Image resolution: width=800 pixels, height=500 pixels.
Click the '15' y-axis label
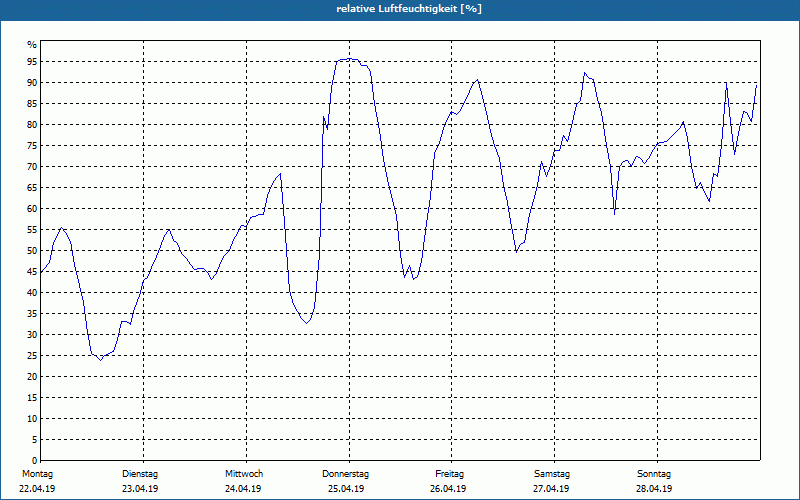click(x=32, y=398)
